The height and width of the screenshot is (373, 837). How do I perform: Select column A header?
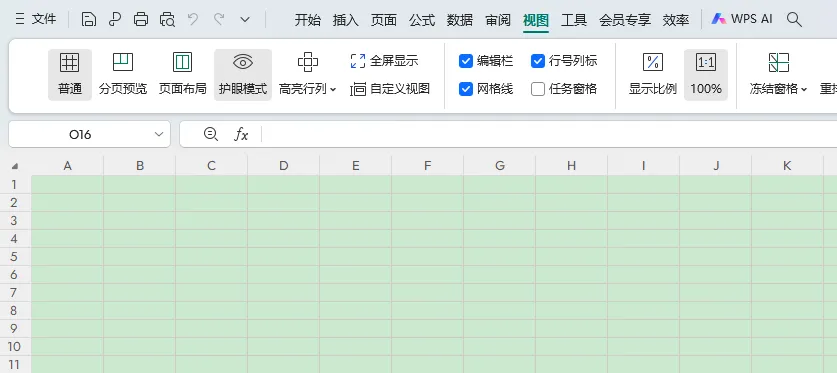point(67,166)
